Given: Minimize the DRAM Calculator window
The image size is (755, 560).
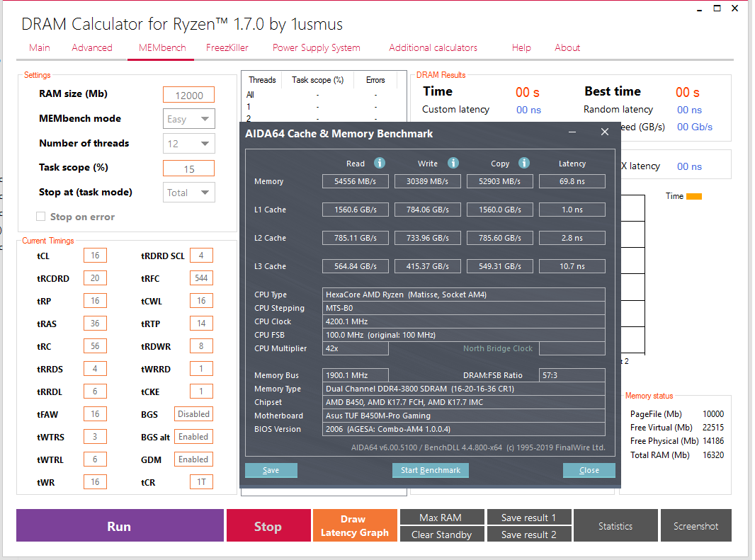Looking at the screenshot, I should [700, 9].
